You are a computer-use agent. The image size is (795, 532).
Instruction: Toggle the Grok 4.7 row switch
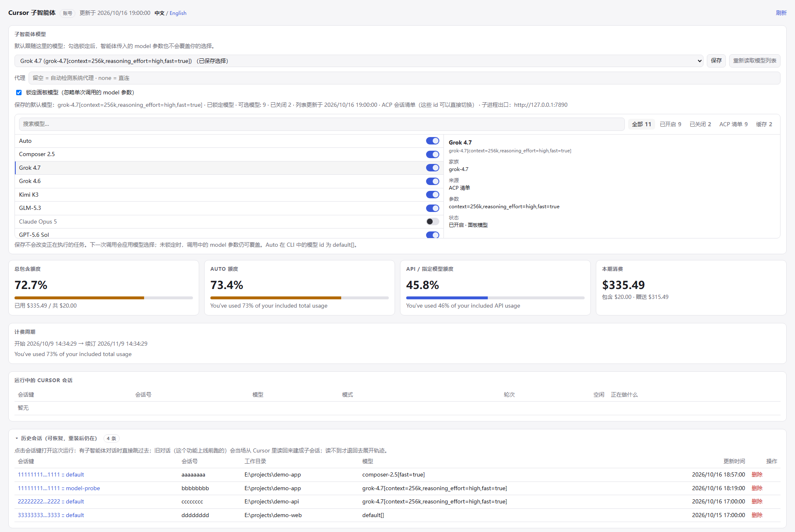[432, 168]
